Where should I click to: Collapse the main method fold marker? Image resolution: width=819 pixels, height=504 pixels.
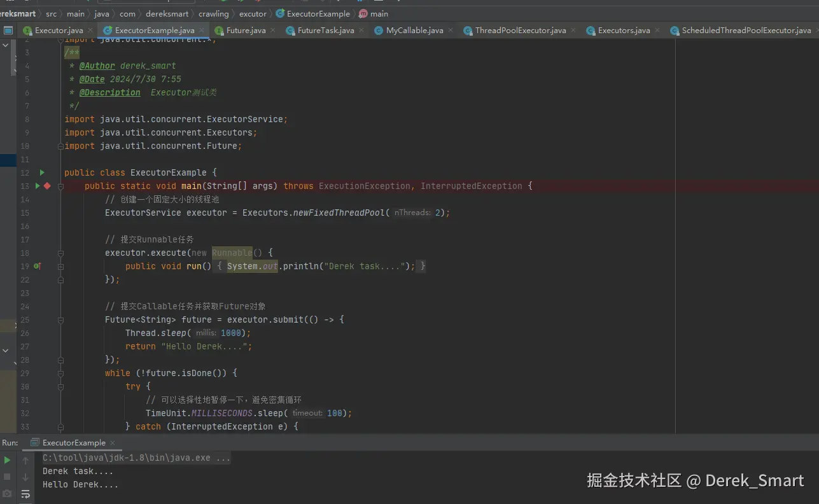pyautogui.click(x=60, y=186)
